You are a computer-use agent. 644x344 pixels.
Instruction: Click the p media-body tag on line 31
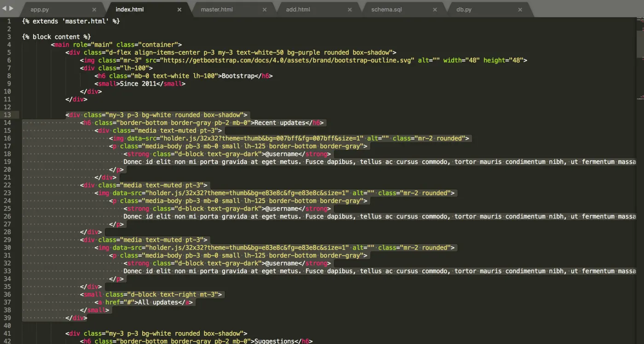(238, 255)
